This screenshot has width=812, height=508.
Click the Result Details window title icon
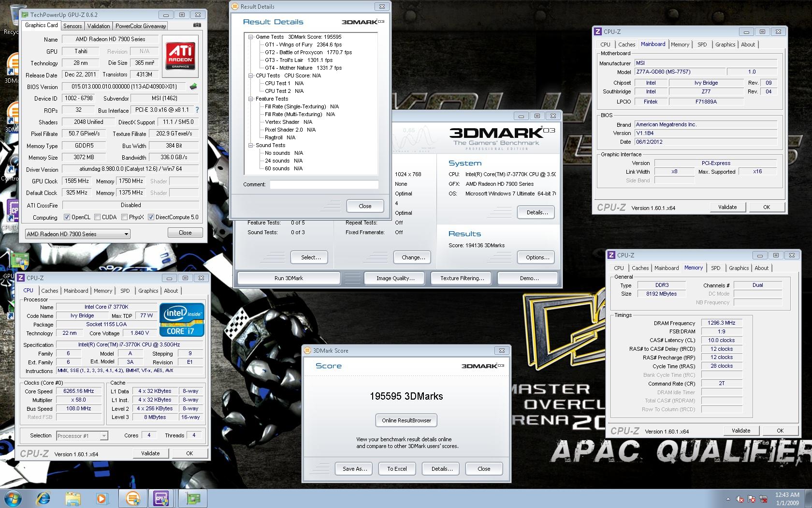pyautogui.click(x=235, y=6)
